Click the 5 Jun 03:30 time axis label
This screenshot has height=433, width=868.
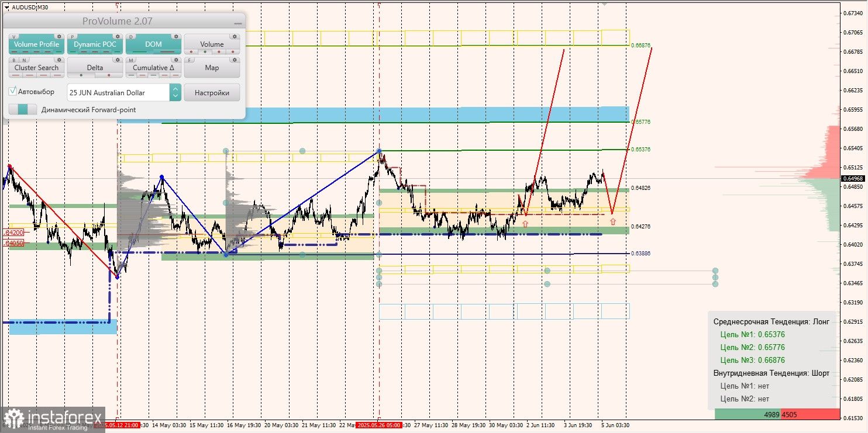tap(615, 425)
